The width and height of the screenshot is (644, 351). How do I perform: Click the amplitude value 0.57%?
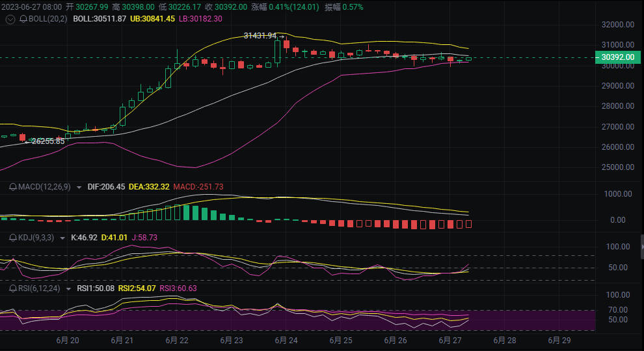tap(353, 7)
